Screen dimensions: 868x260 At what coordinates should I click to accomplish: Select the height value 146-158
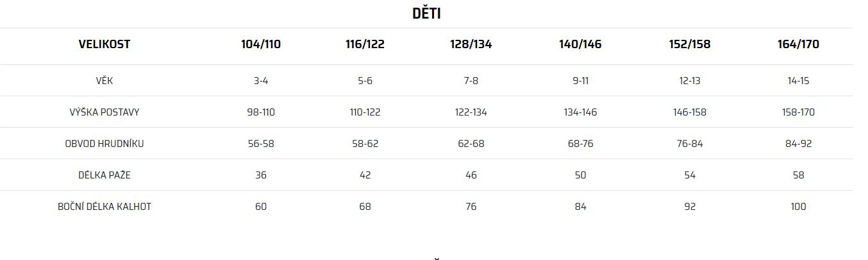(x=690, y=112)
